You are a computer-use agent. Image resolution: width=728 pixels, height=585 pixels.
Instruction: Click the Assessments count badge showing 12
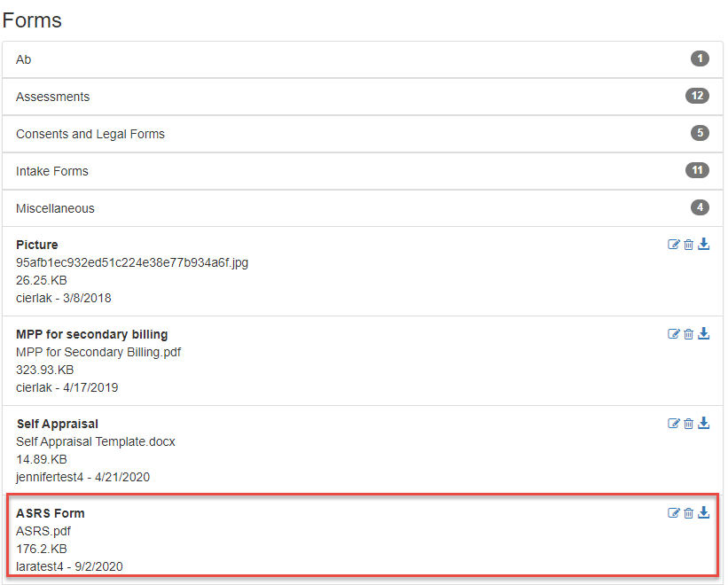pyautogui.click(x=697, y=96)
